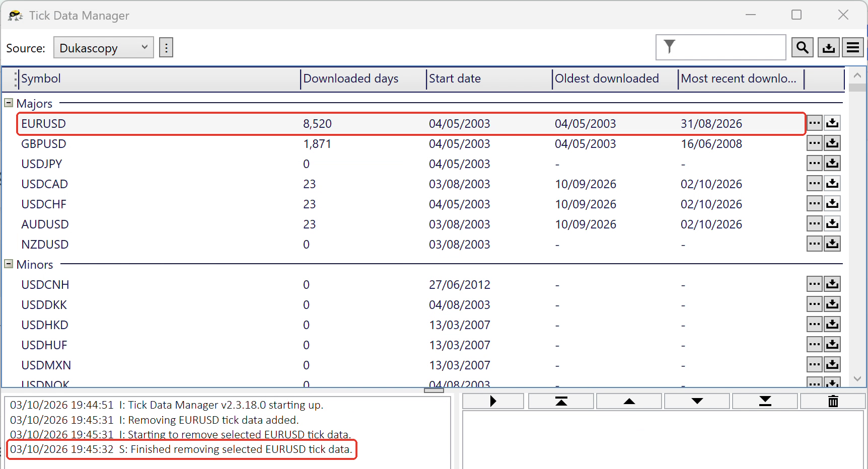Download USDCAD tick data
The width and height of the screenshot is (868, 469).
click(x=832, y=184)
